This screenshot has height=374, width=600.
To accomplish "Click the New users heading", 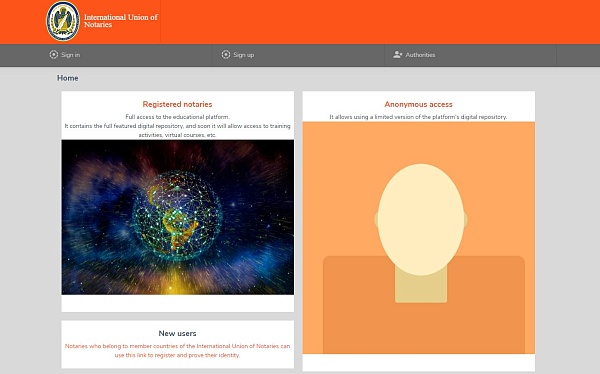I will pyautogui.click(x=177, y=333).
